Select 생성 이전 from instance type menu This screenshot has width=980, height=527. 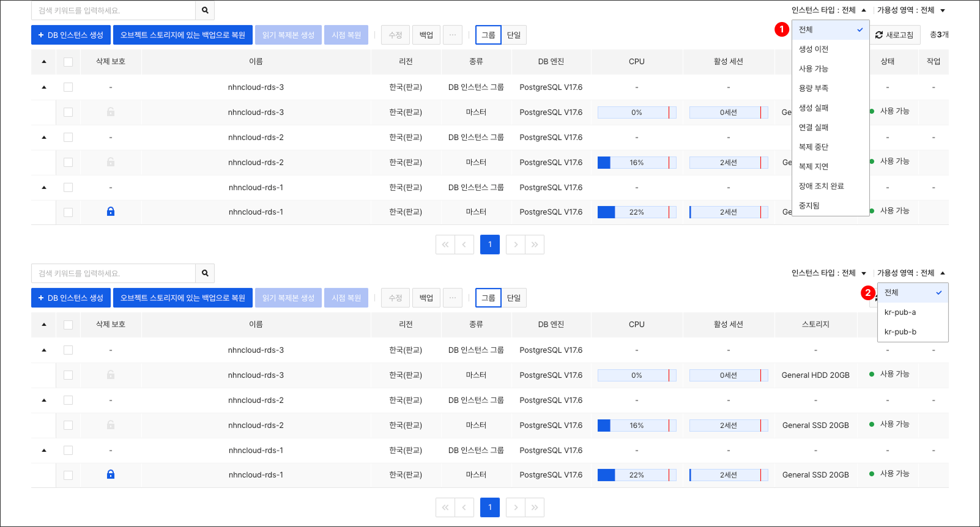tap(831, 49)
